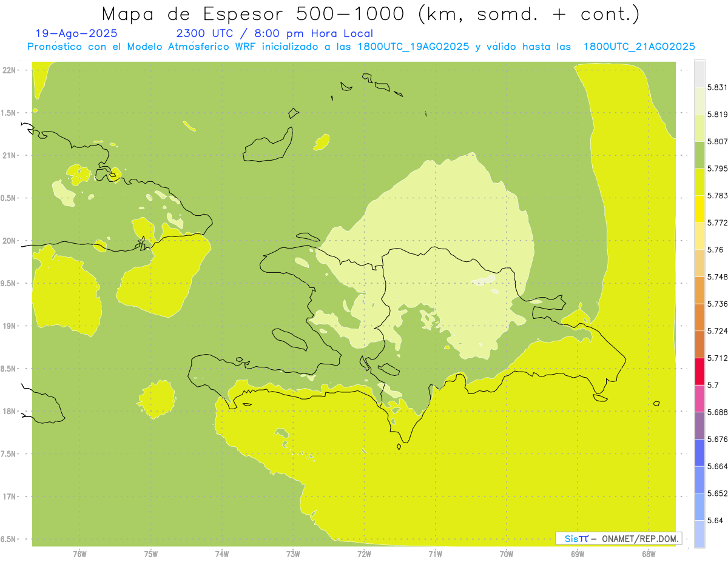The height and width of the screenshot is (562, 728).
Task: Click the 75W longitude axis label
Action: pos(150,554)
